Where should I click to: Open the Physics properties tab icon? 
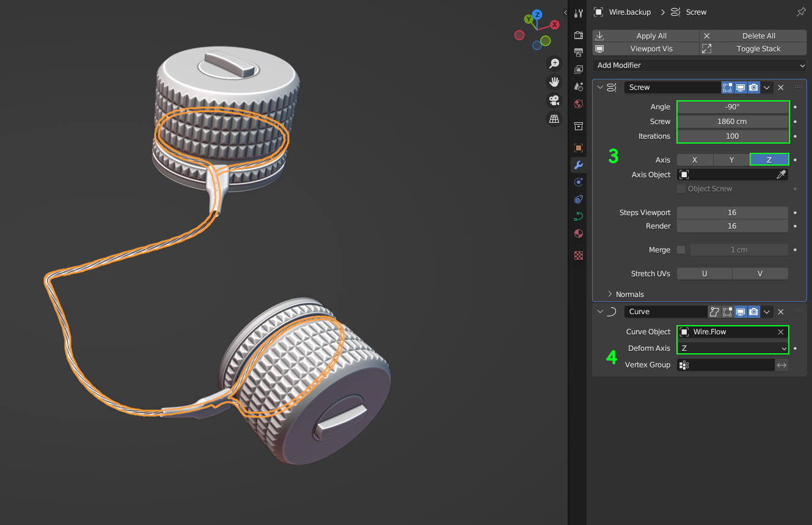(x=578, y=199)
